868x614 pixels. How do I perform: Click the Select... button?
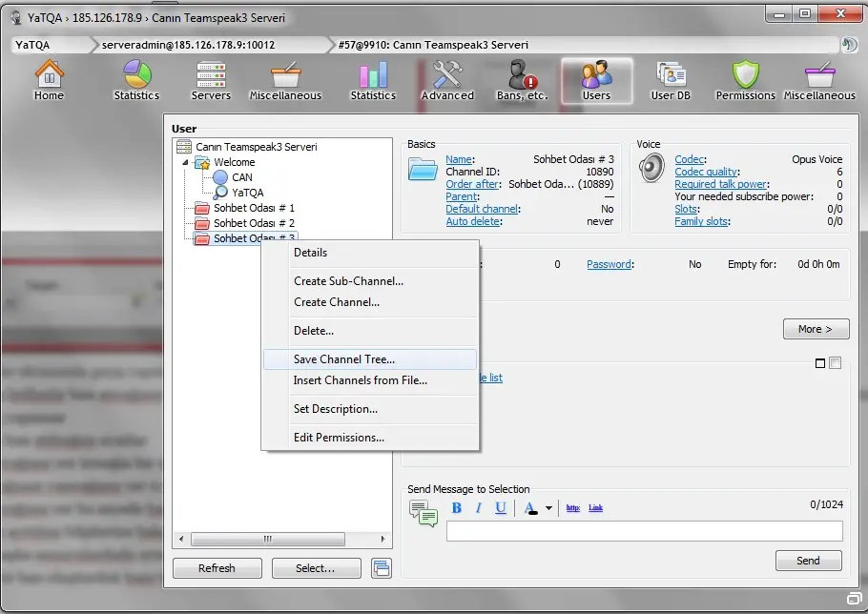click(x=316, y=568)
